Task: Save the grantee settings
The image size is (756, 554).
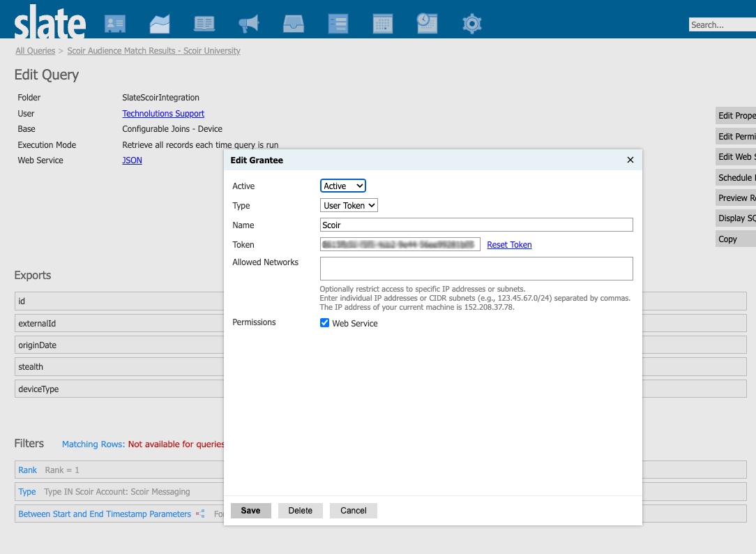Action: 250,511
